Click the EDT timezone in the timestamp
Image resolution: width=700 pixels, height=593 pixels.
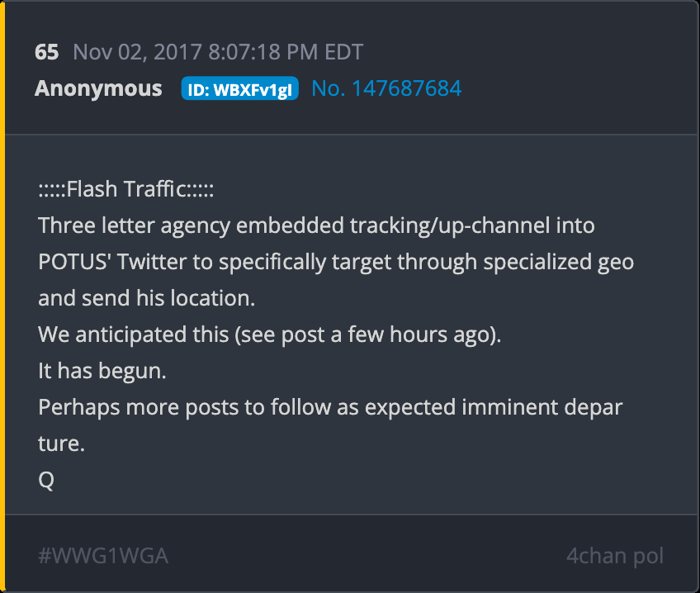343,52
